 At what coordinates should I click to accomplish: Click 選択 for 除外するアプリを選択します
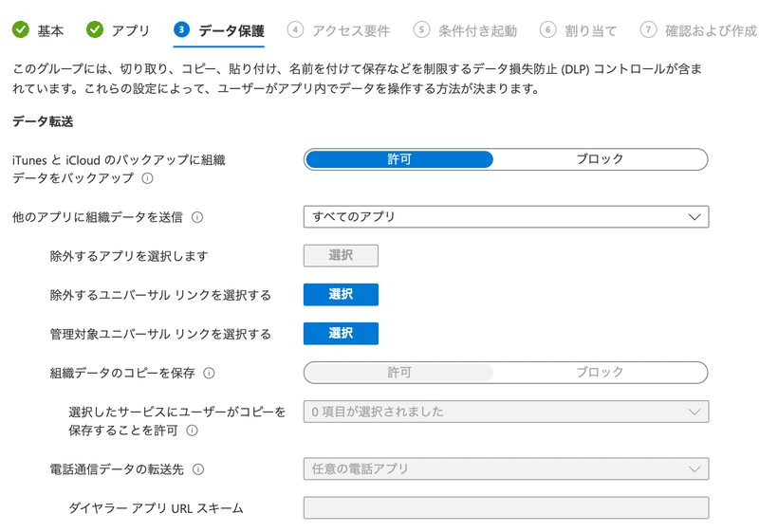[x=341, y=255]
